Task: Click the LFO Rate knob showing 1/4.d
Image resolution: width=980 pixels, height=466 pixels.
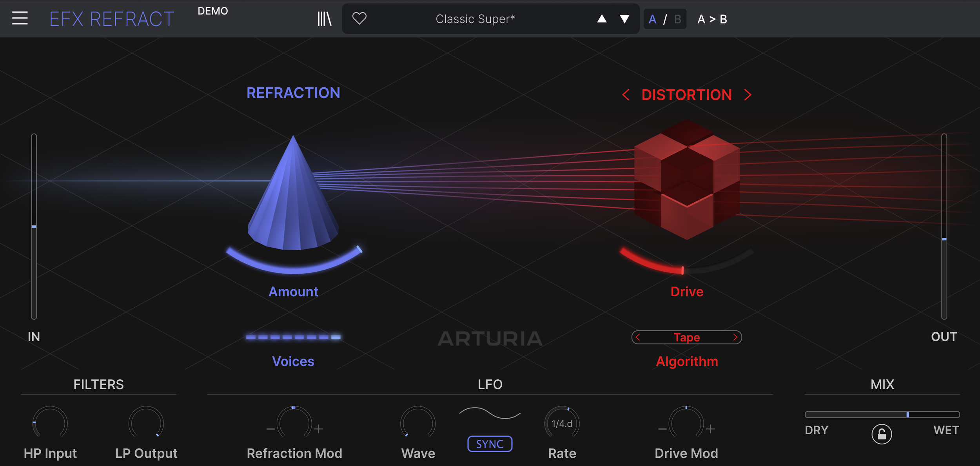Action: [x=562, y=422]
